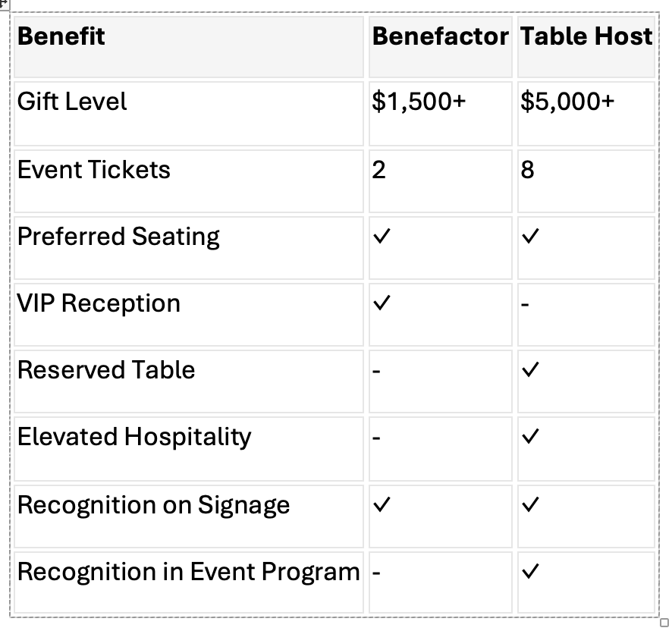
Task: Click the table move handle icon
Action: pos(4,5)
